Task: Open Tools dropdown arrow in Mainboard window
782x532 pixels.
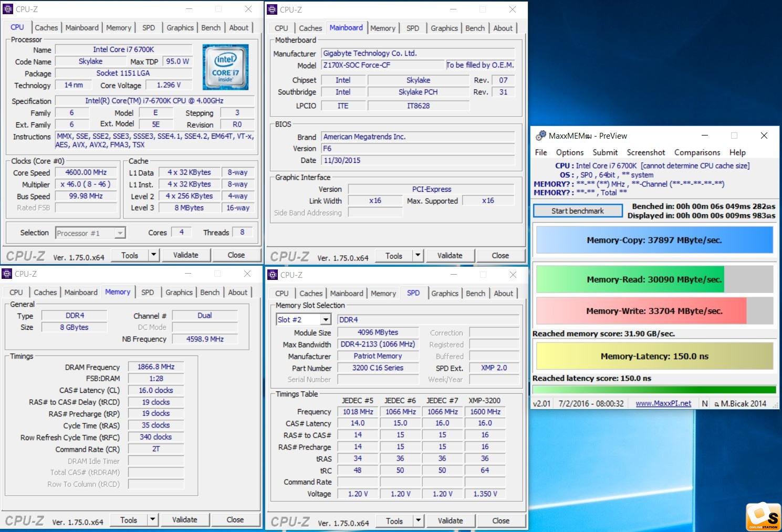Action: click(418, 256)
